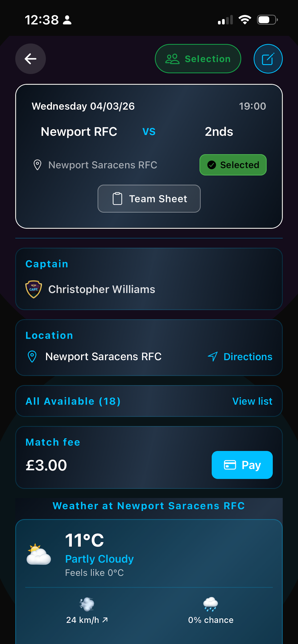Open the compose/edit icon at top right
Image resolution: width=298 pixels, height=644 pixels.
268,59
